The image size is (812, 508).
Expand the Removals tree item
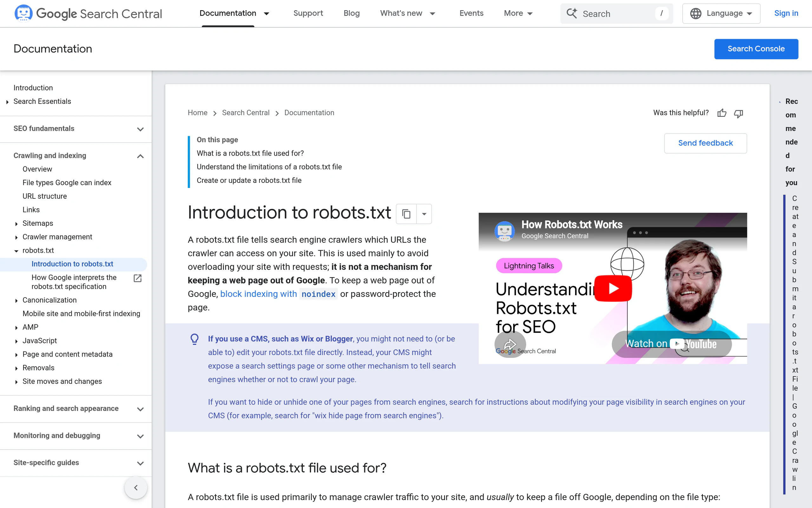(x=16, y=368)
